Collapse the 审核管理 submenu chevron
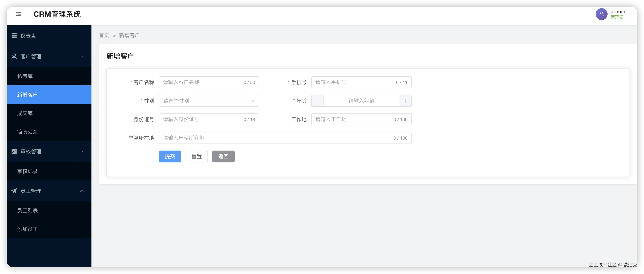Image resolution: width=644 pixels, height=274 pixels. point(82,151)
